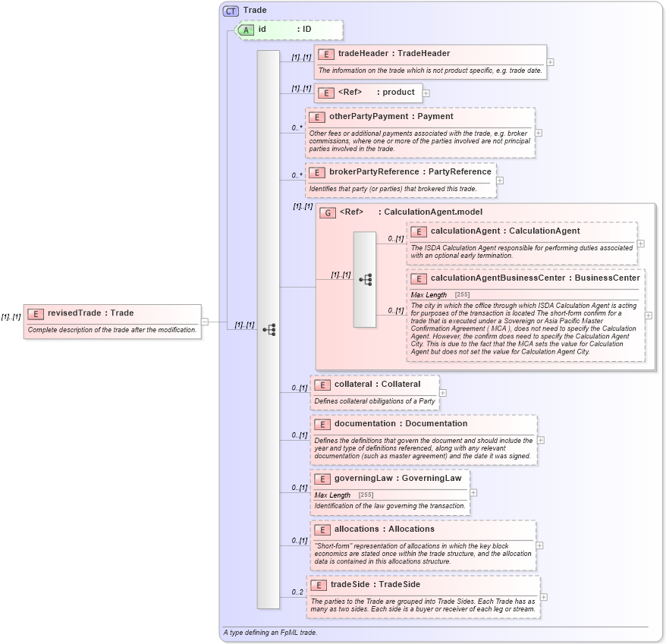
Task: Select the 'brokerPartyReference : PartyReference' label
Action: (410, 171)
